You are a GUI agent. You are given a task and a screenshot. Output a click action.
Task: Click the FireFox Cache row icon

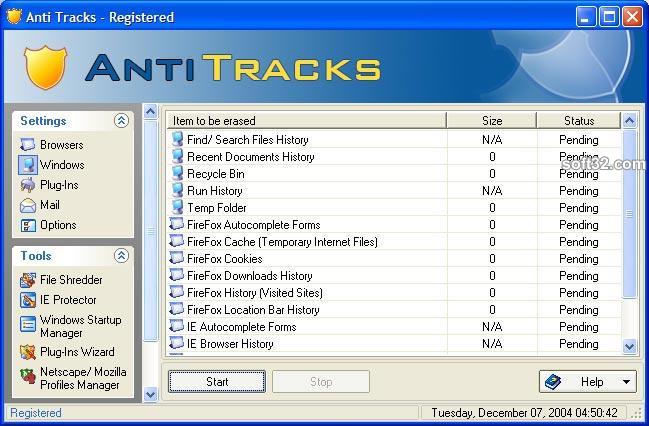point(177,241)
